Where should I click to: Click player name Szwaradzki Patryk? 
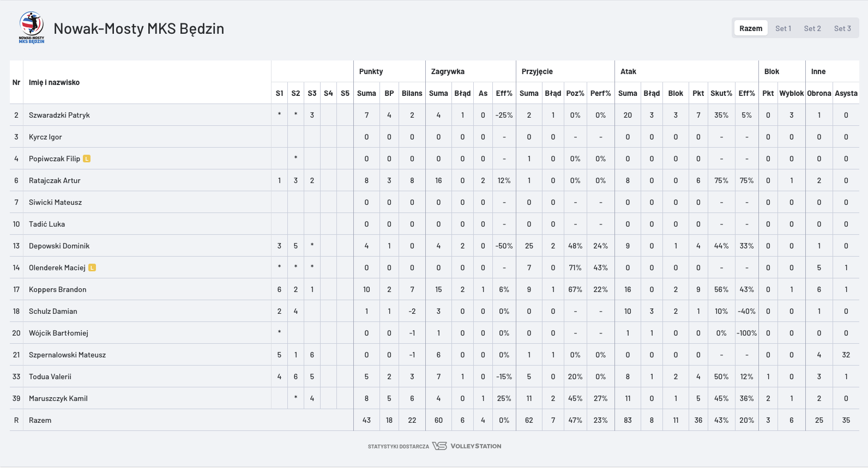59,115
